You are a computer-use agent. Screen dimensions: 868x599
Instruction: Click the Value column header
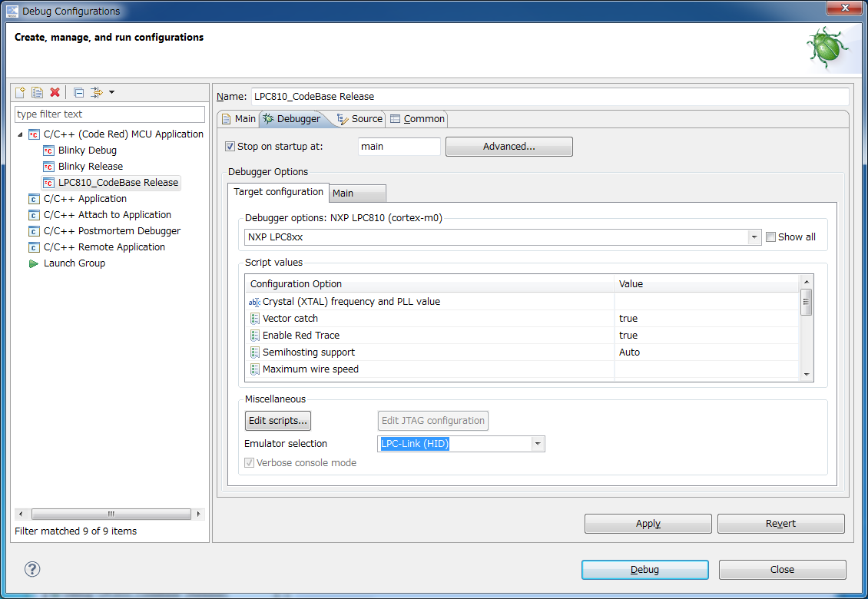pos(707,284)
